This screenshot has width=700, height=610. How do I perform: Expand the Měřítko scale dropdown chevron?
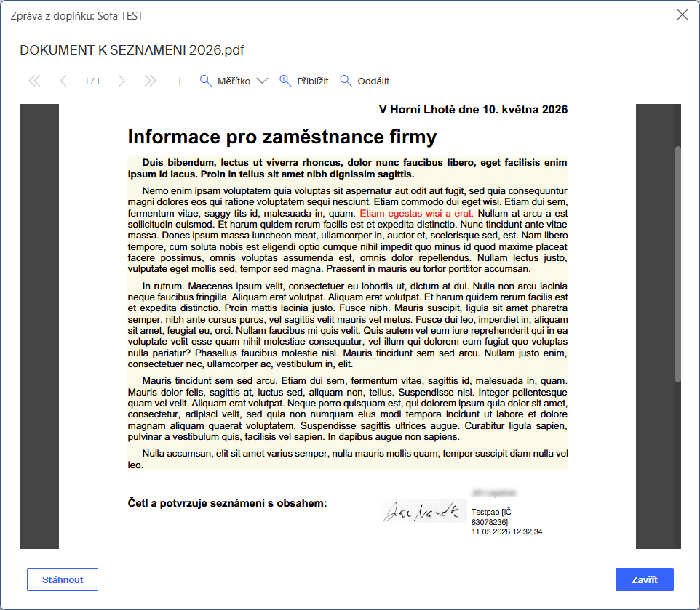pyautogui.click(x=262, y=81)
